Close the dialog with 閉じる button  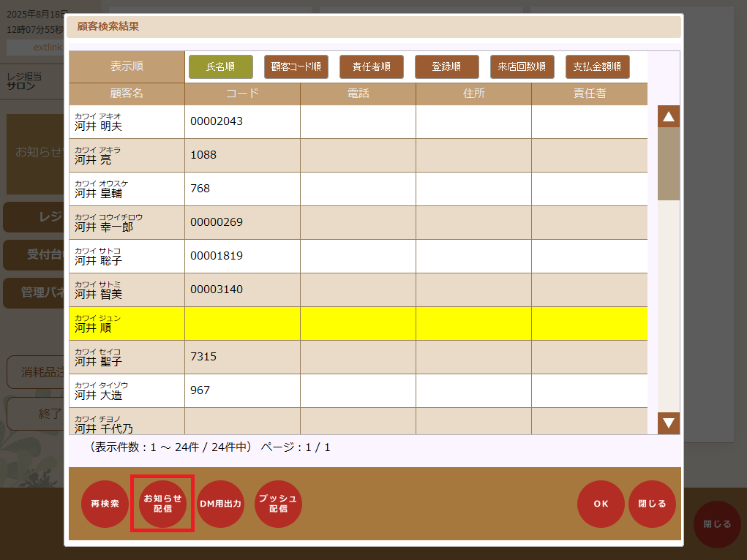(652, 504)
